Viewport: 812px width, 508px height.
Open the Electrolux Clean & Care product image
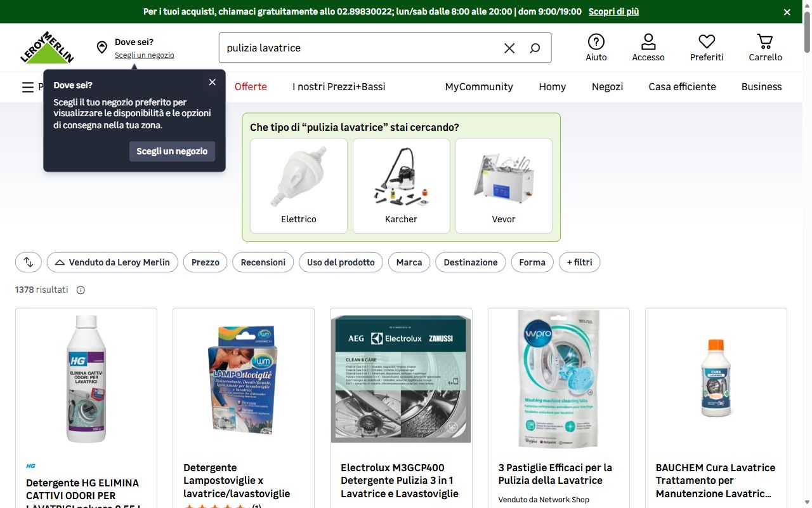401,379
